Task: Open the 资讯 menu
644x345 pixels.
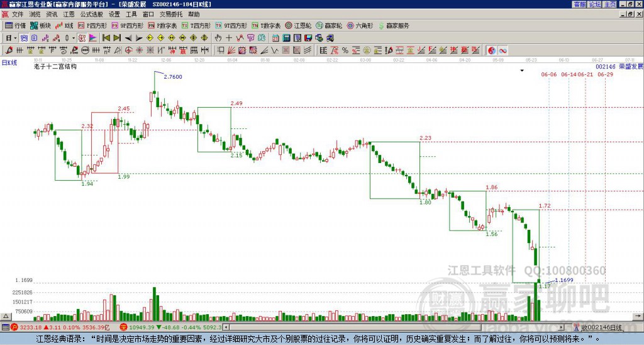Action: click(x=52, y=14)
